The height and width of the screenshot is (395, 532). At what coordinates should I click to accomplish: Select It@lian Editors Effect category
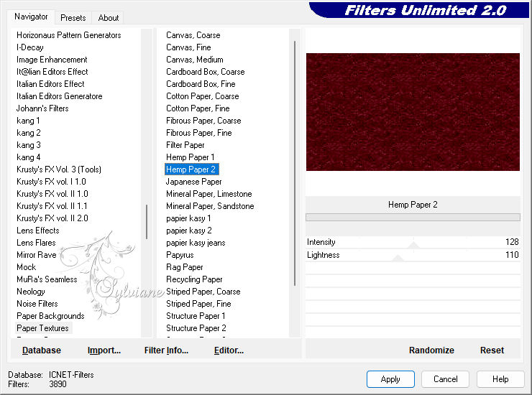(x=52, y=72)
